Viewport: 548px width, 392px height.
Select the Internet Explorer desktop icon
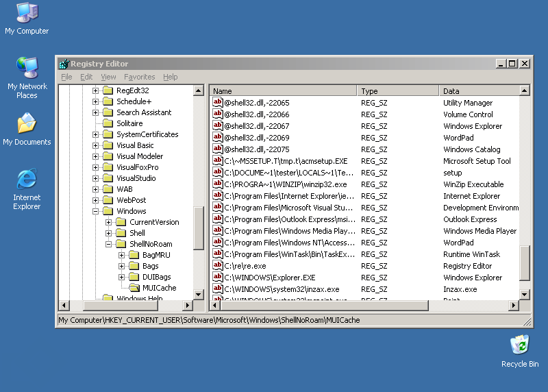pos(27,190)
